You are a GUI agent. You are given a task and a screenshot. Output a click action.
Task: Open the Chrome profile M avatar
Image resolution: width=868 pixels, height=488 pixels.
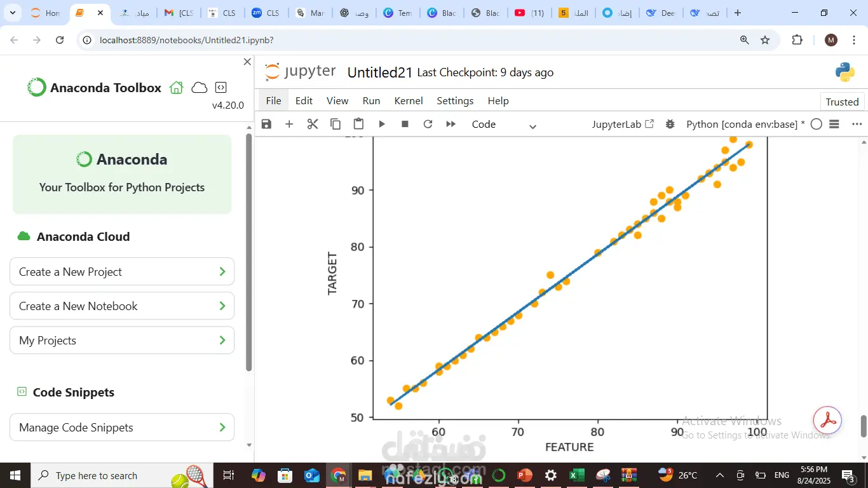coord(831,40)
